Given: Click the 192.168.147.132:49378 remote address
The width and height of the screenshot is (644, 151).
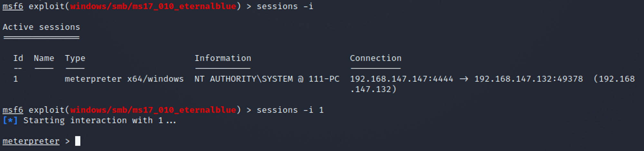Looking at the screenshot, I should coord(529,79).
